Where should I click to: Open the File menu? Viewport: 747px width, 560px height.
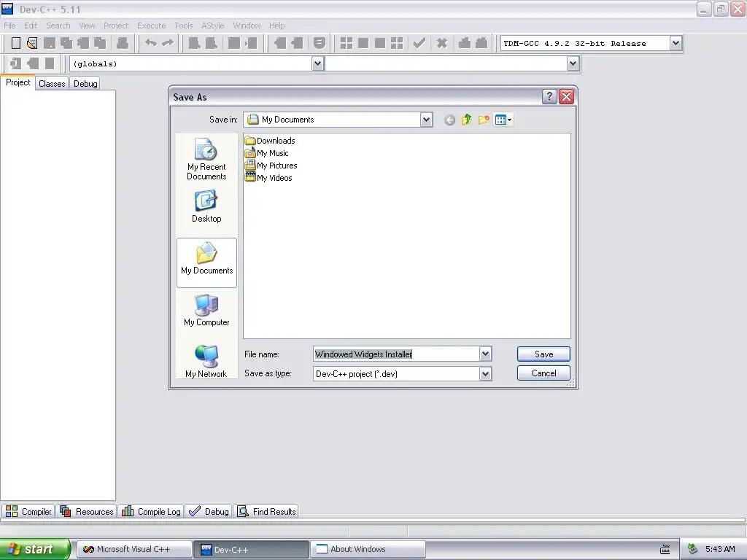click(9, 26)
